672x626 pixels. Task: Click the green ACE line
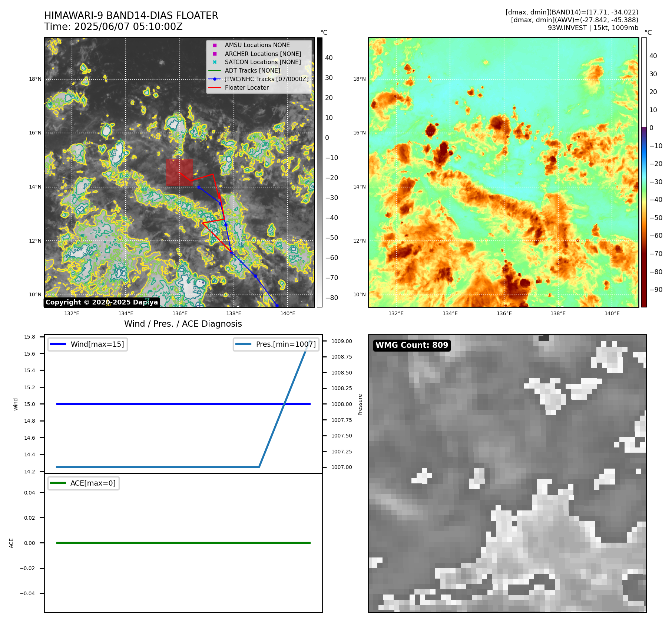(x=183, y=543)
